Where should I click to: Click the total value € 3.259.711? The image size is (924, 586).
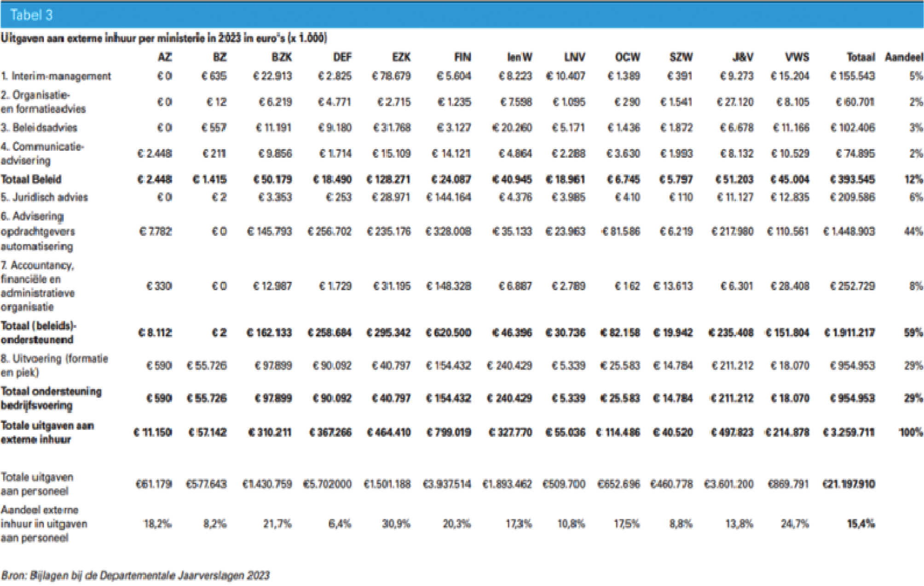point(849,432)
